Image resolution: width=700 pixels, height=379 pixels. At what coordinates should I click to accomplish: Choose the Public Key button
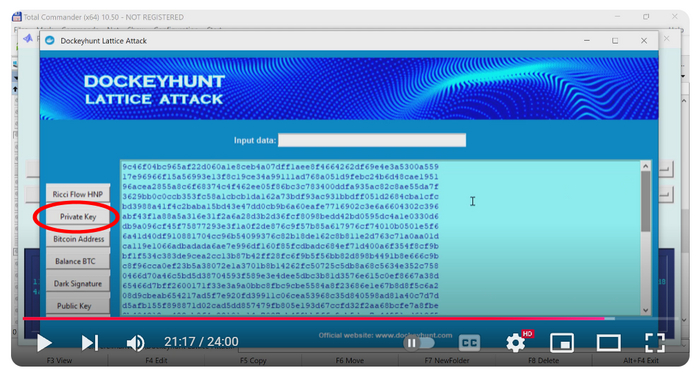click(78, 306)
